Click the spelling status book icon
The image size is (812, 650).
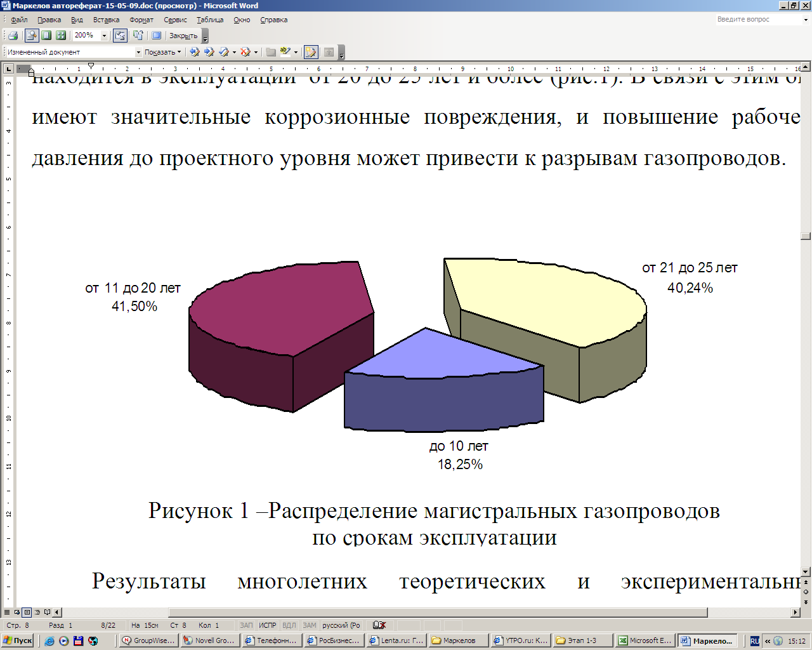pyautogui.click(x=379, y=625)
